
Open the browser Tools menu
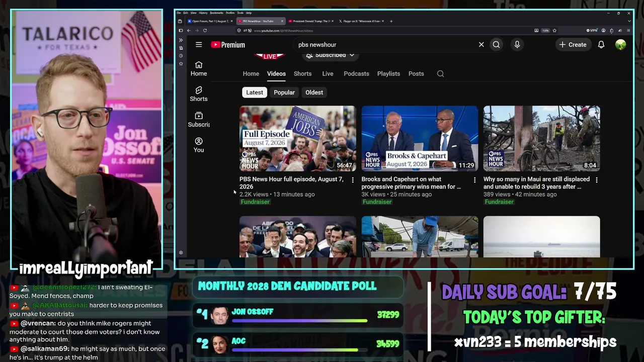[x=240, y=13]
